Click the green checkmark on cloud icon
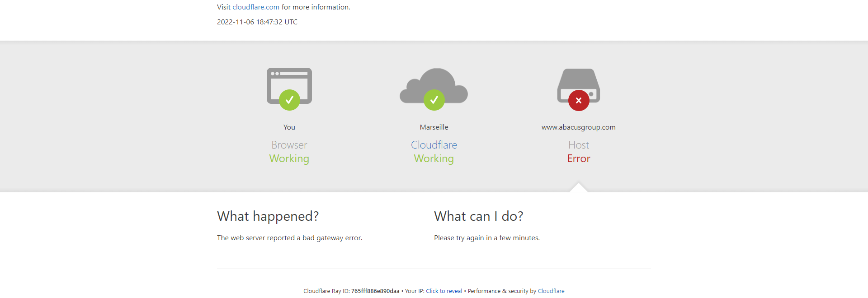The height and width of the screenshot is (298, 868). point(434,100)
